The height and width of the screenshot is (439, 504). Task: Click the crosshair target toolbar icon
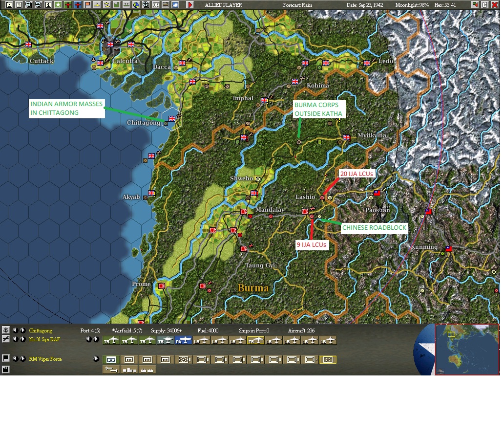[x=146, y=5]
